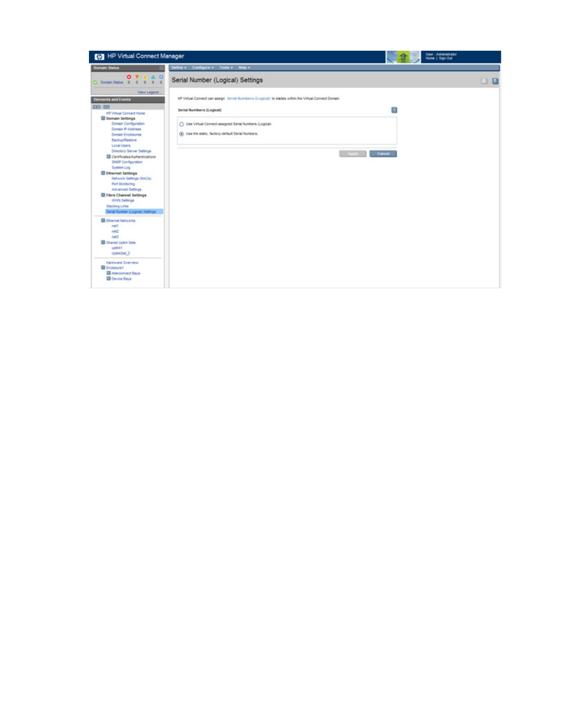562x728 pixels.
Task: Click the Home link in header
Action: [430, 58]
